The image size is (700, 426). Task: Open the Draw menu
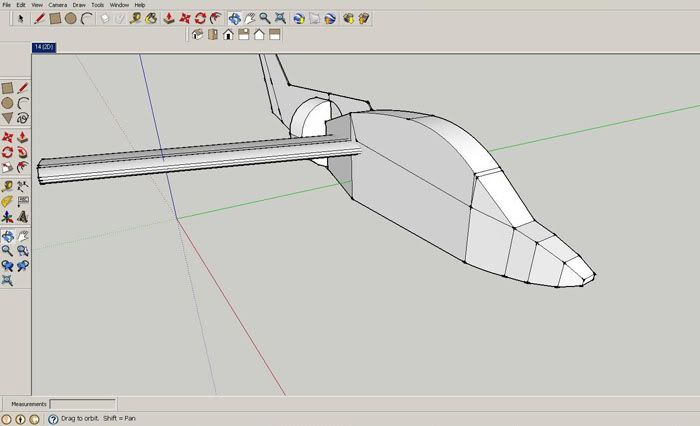[79, 5]
